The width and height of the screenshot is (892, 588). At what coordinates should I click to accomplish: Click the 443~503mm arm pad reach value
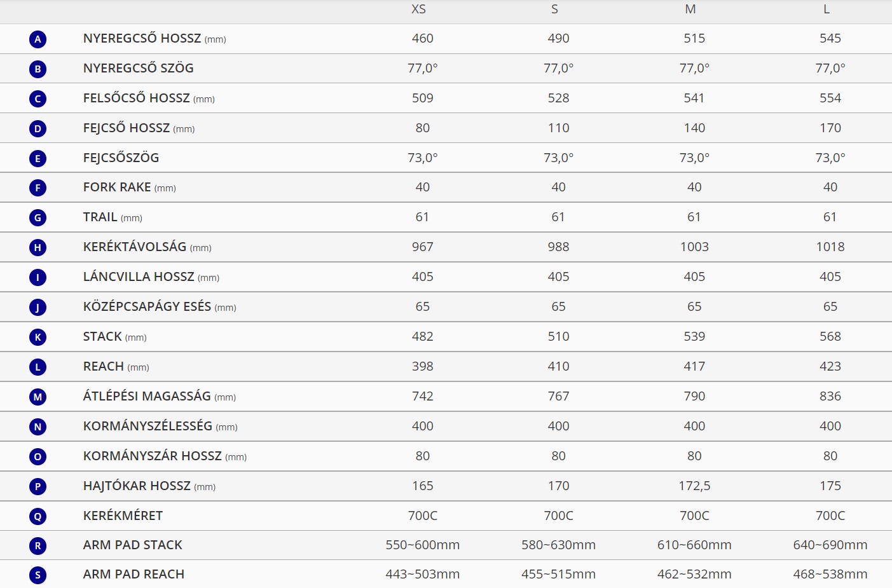tap(423, 574)
